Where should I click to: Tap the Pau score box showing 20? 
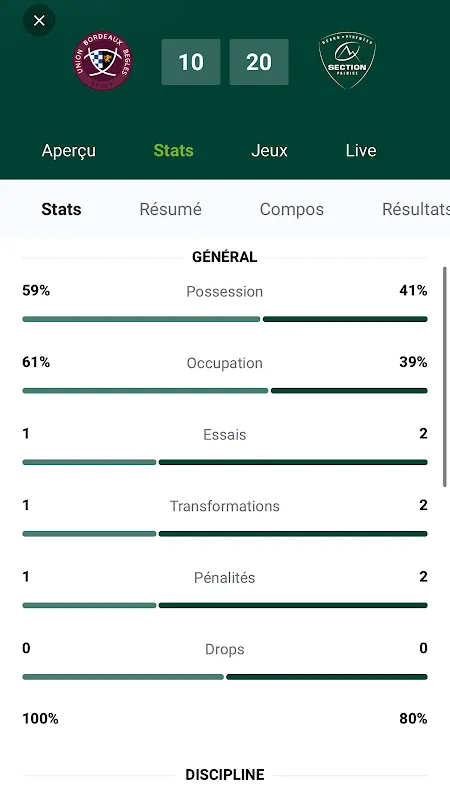coord(259,62)
